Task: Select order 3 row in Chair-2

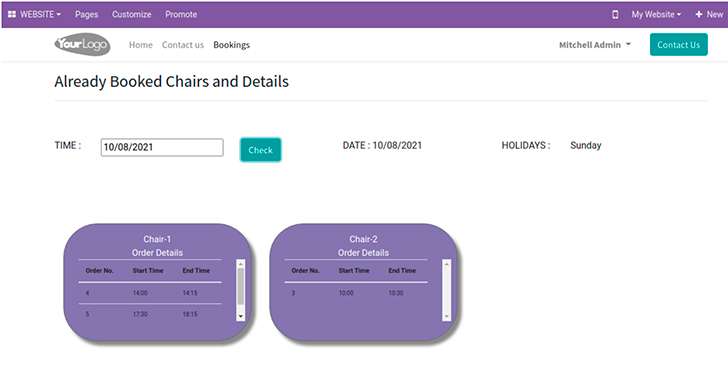Action: click(x=356, y=293)
